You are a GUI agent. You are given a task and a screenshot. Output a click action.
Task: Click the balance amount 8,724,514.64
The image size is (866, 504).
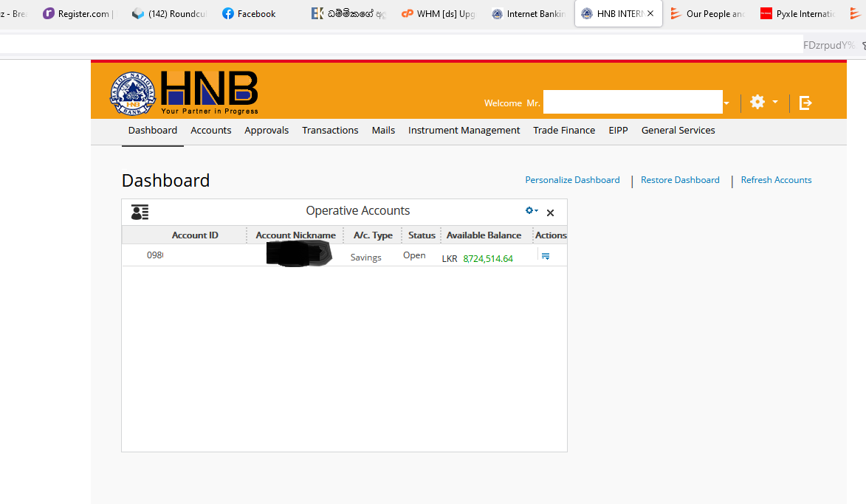tap(488, 258)
